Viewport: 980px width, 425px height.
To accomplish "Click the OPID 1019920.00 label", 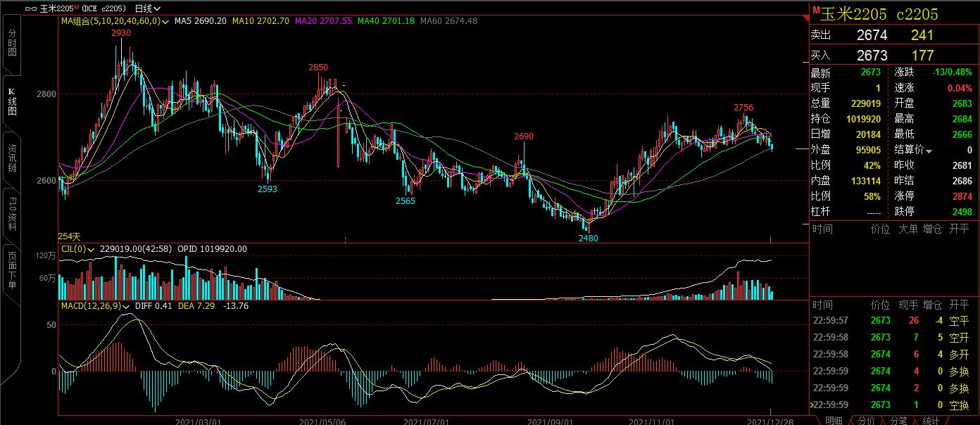I will (212, 249).
